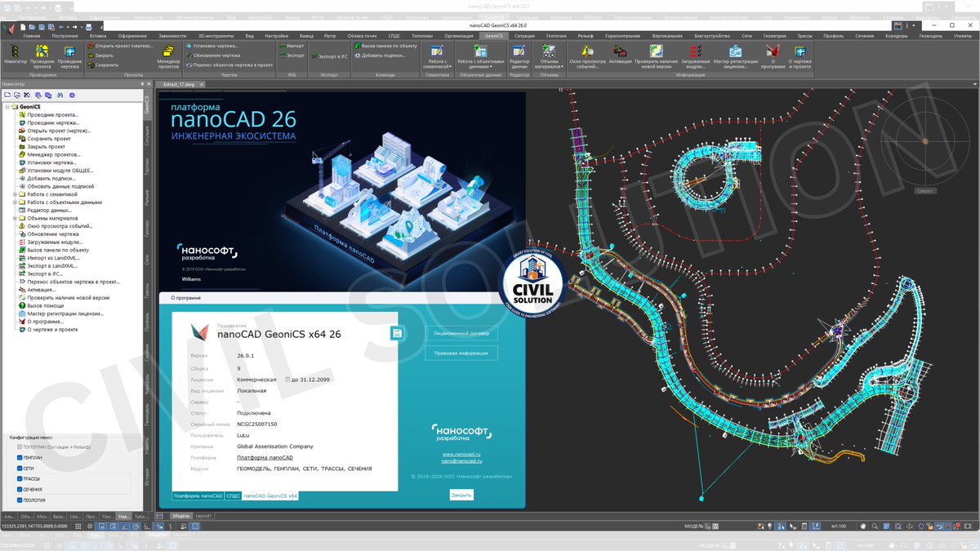Click Закрыть button in About dialog

point(461,495)
